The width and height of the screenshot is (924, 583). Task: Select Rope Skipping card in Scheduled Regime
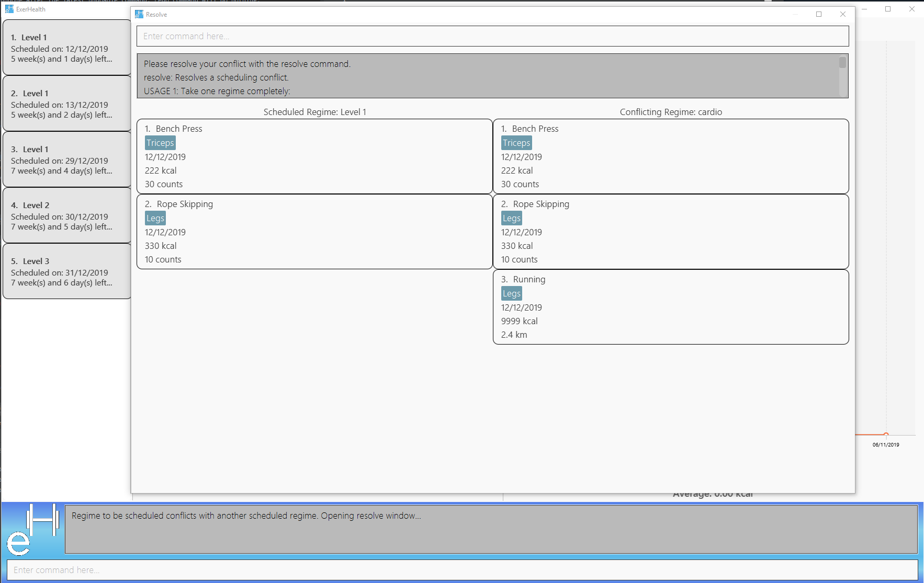coord(314,232)
